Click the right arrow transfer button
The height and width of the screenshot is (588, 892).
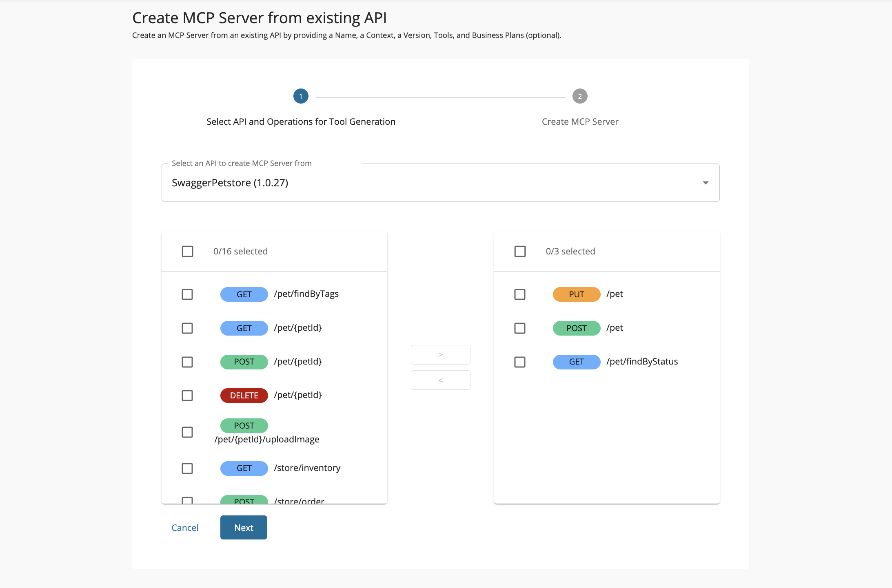click(440, 354)
